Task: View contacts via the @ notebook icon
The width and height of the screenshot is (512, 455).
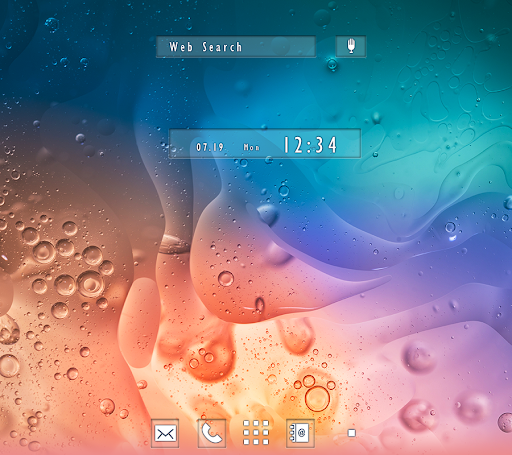Action: coord(300,433)
